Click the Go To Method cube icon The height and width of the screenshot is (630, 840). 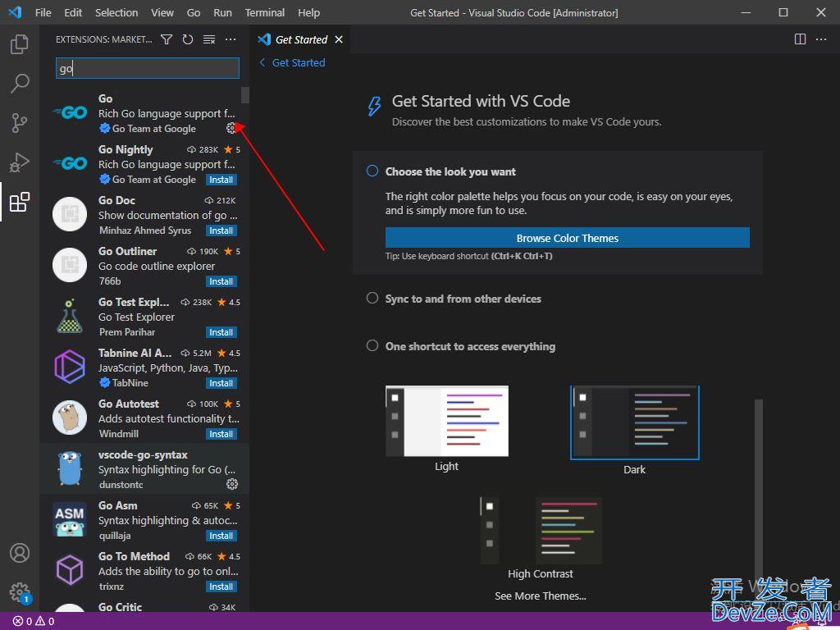(70, 571)
